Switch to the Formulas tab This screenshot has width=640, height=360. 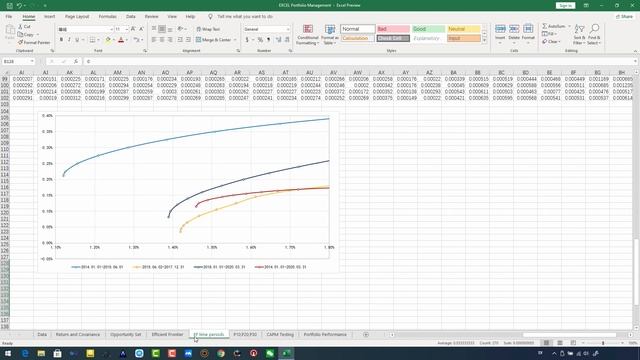[x=107, y=17]
